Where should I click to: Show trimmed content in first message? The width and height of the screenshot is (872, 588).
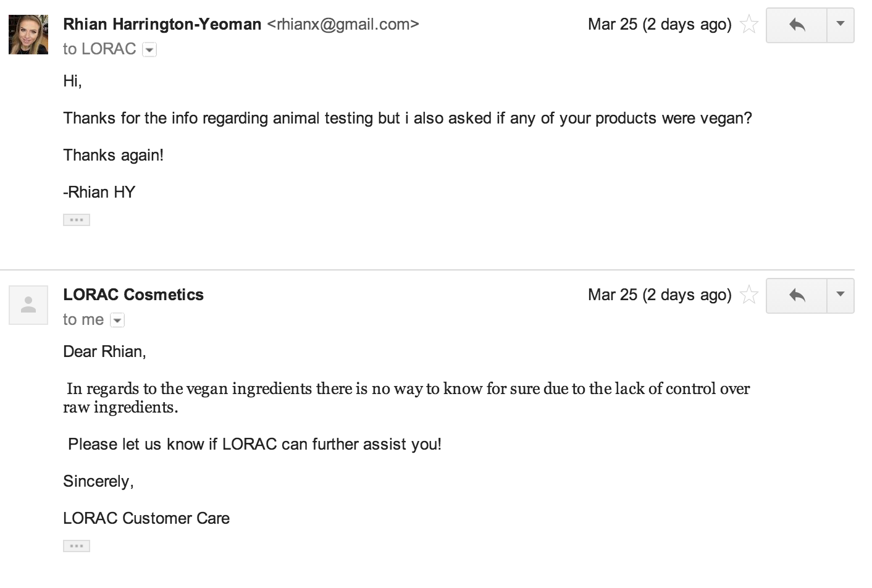(x=77, y=220)
